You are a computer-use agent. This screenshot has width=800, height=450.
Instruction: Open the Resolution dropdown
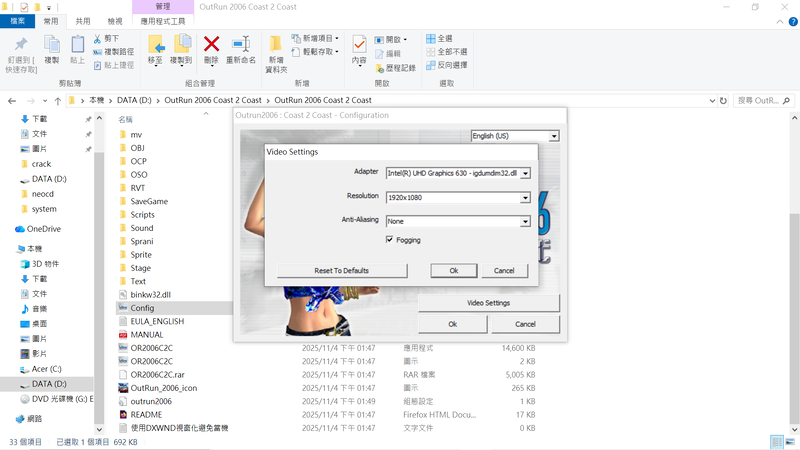525,197
